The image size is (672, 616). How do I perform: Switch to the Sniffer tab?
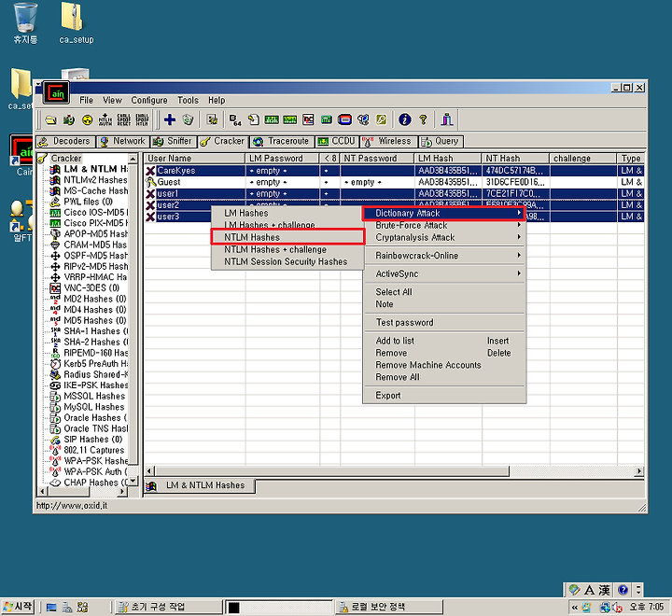pos(174,141)
